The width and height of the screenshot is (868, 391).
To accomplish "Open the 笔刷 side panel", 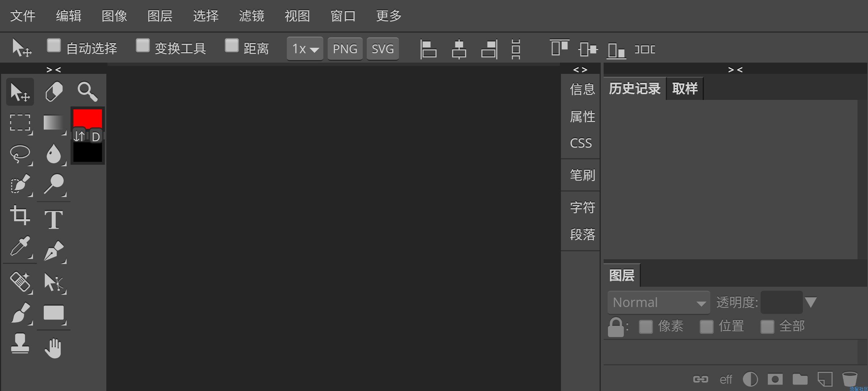I will tap(582, 175).
